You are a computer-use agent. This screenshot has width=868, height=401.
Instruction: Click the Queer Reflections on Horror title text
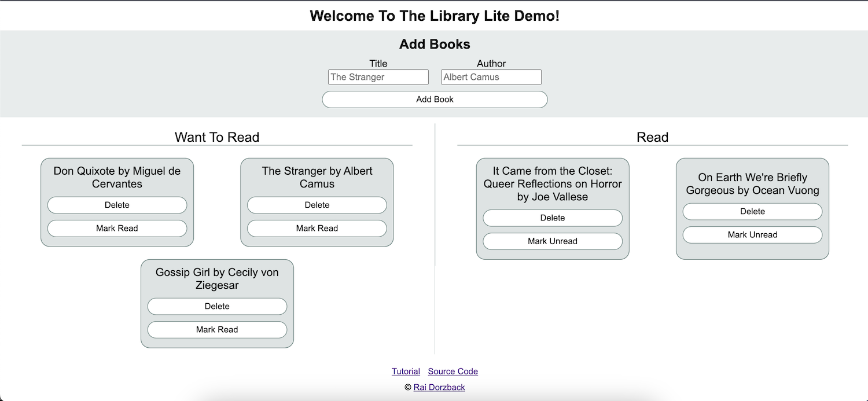(x=553, y=184)
